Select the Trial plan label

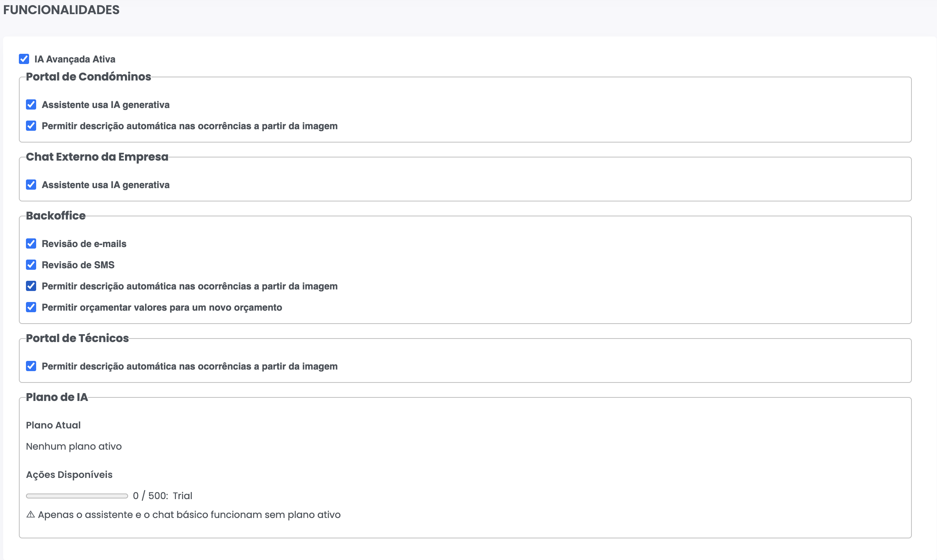(x=182, y=496)
